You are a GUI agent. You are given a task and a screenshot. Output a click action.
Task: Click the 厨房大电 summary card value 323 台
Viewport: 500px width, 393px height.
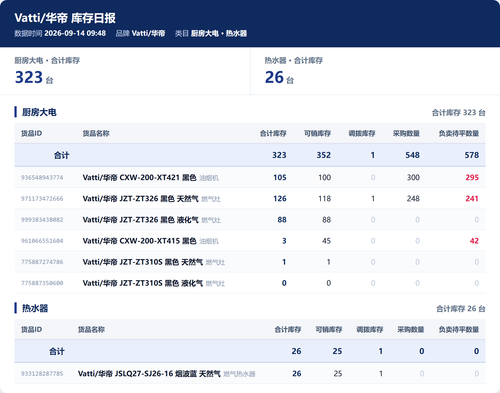pos(34,77)
